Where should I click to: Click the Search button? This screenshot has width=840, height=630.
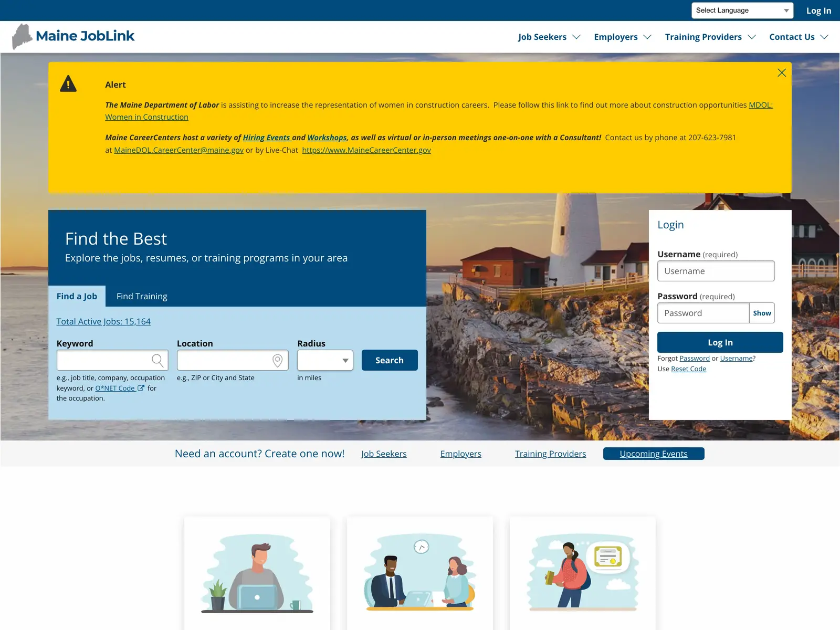390,360
